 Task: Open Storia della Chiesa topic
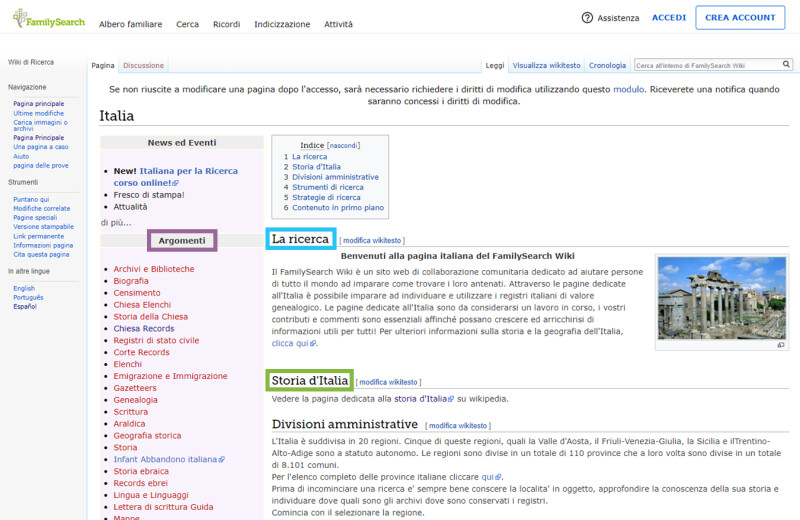[151, 317]
